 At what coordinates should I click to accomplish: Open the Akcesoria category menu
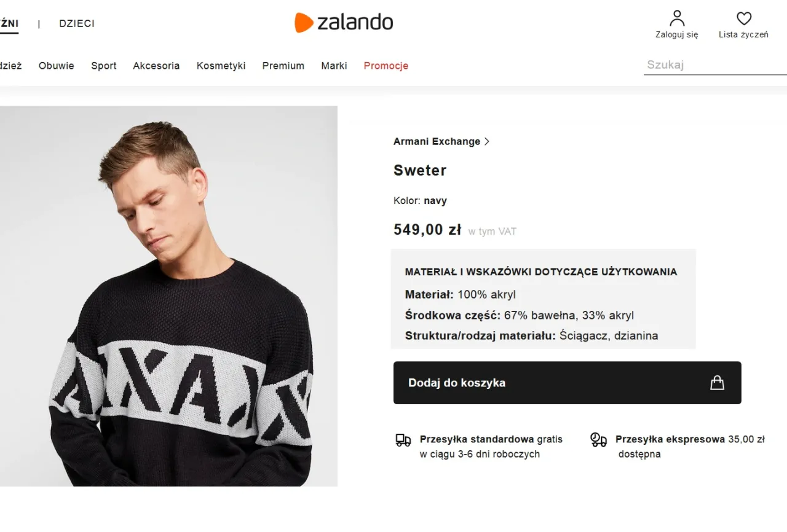coord(156,66)
